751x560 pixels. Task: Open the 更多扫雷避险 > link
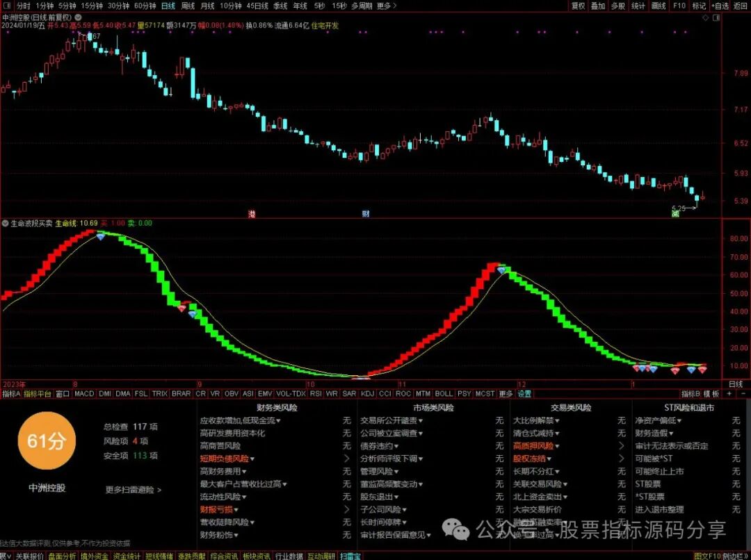(133, 490)
